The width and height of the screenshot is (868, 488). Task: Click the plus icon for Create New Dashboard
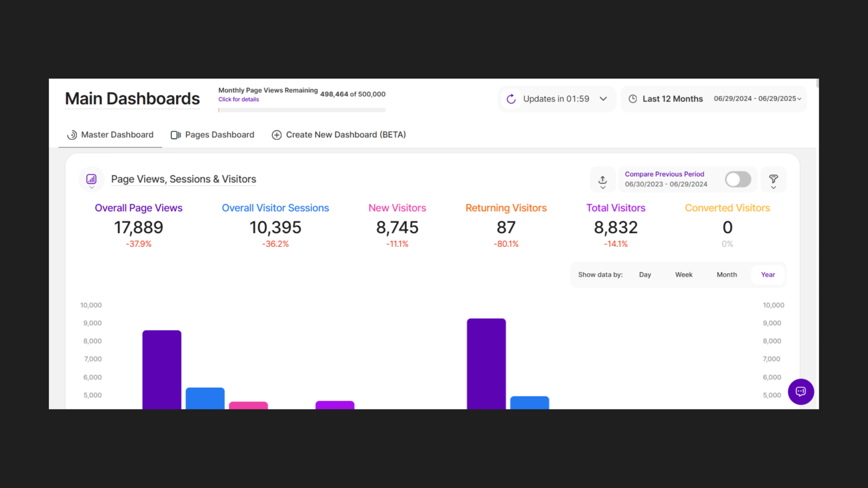[x=276, y=134]
